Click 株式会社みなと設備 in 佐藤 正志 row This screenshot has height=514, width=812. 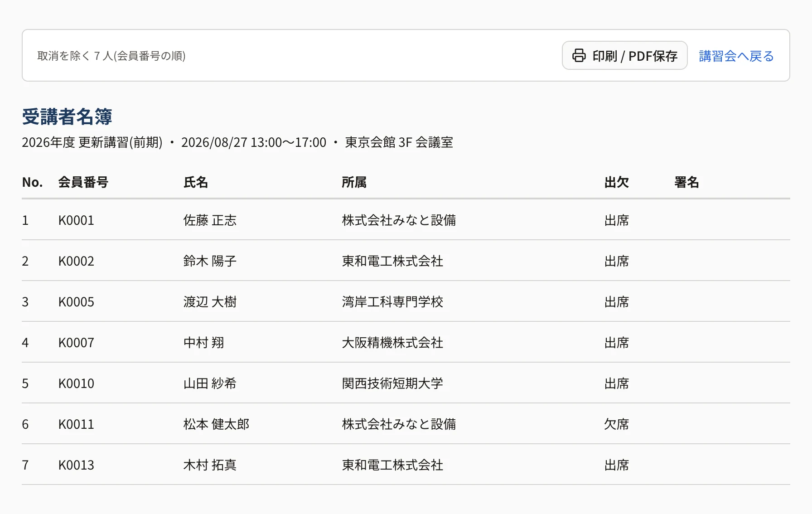click(x=399, y=220)
